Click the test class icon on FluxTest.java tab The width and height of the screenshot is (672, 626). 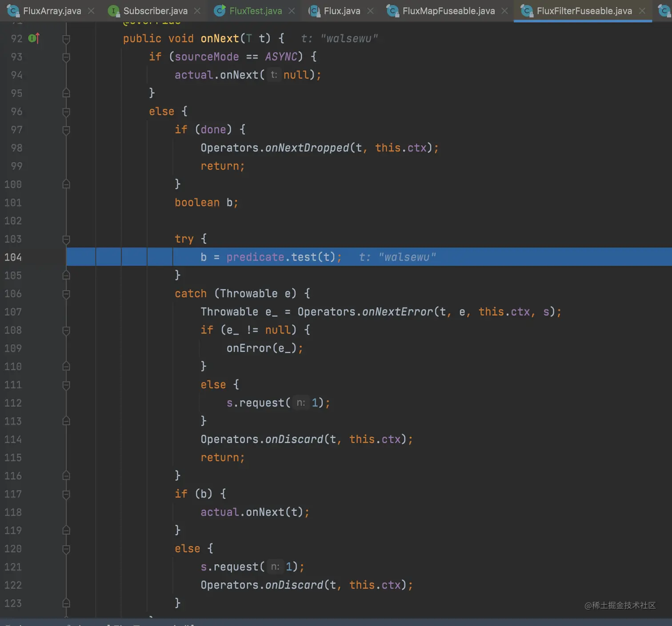pos(220,11)
